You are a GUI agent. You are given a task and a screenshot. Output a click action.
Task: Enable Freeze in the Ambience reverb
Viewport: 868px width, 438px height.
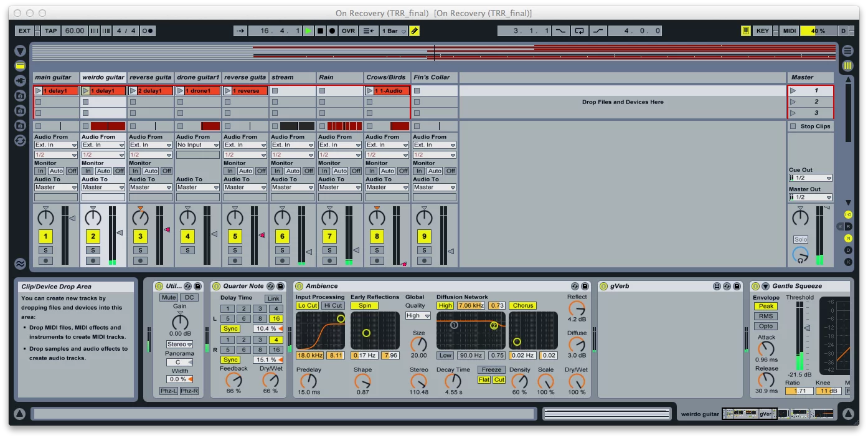click(491, 369)
